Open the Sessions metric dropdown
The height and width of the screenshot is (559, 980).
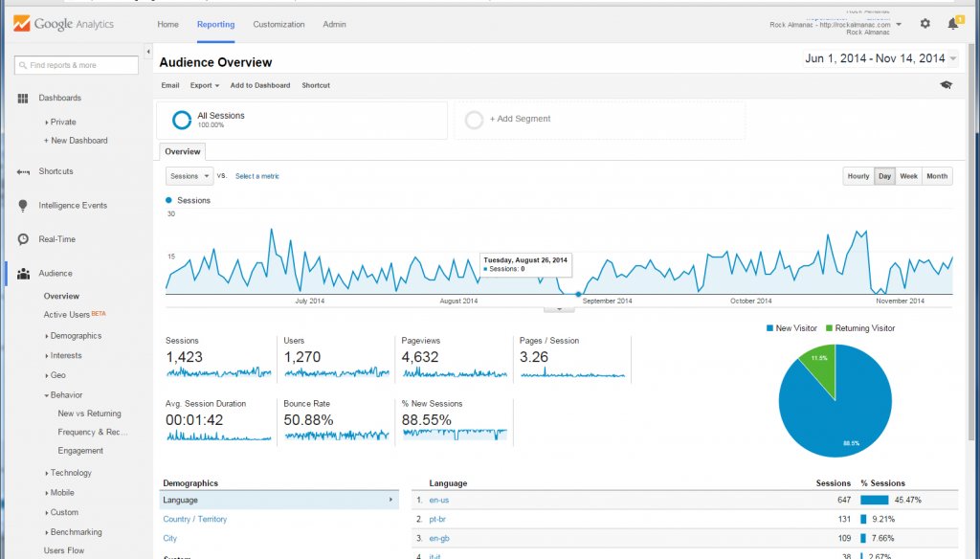pos(189,176)
